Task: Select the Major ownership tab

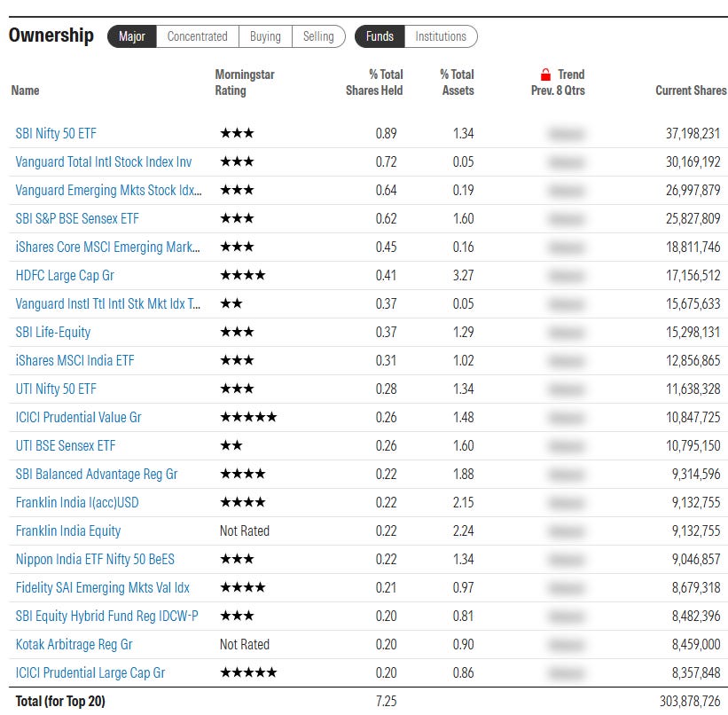Action: click(x=132, y=36)
